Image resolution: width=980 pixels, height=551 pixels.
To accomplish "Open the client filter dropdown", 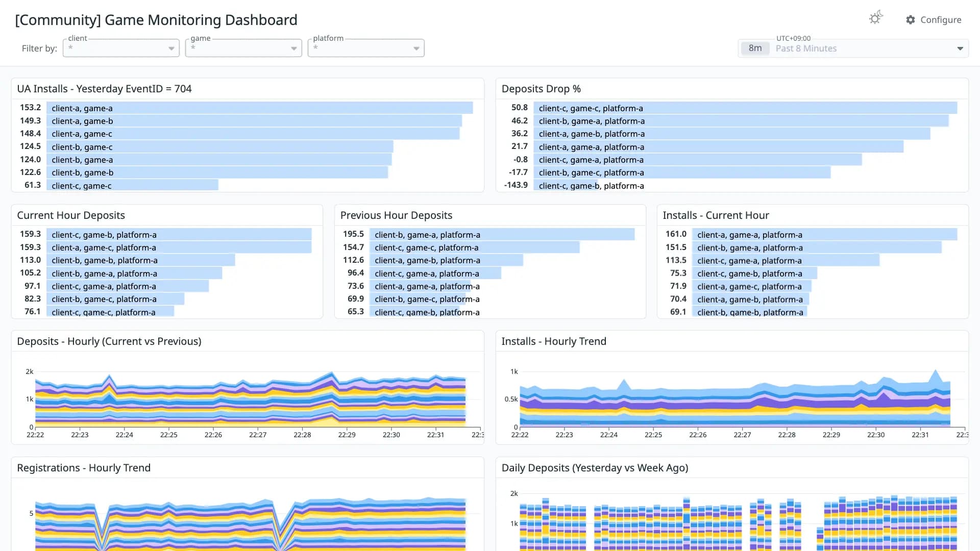I will pos(121,48).
